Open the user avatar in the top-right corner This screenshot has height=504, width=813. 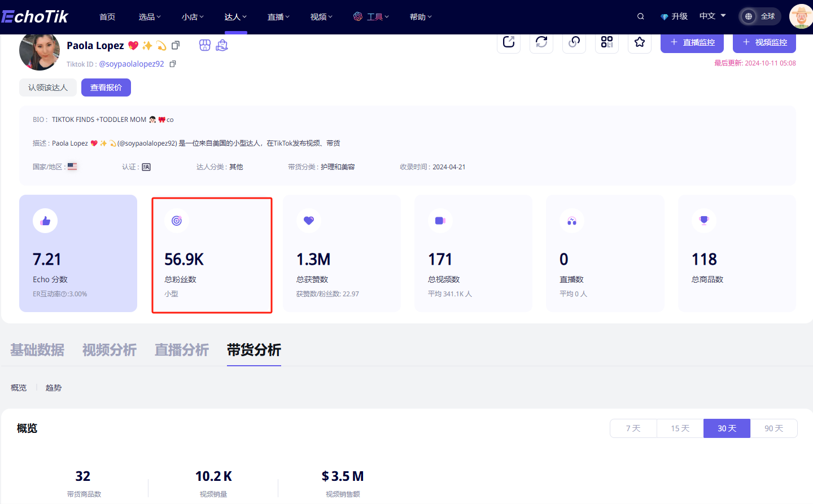[x=801, y=16]
